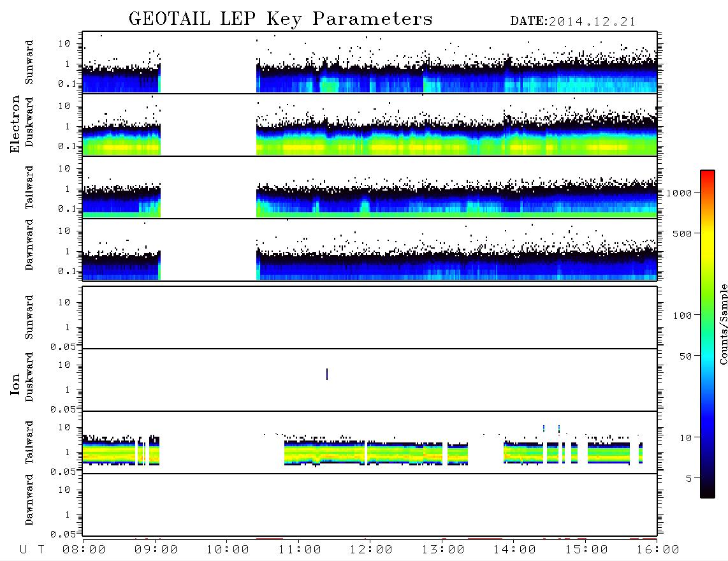Click the 08:00 time tick label
This screenshot has height=561, width=728.
click(x=84, y=550)
